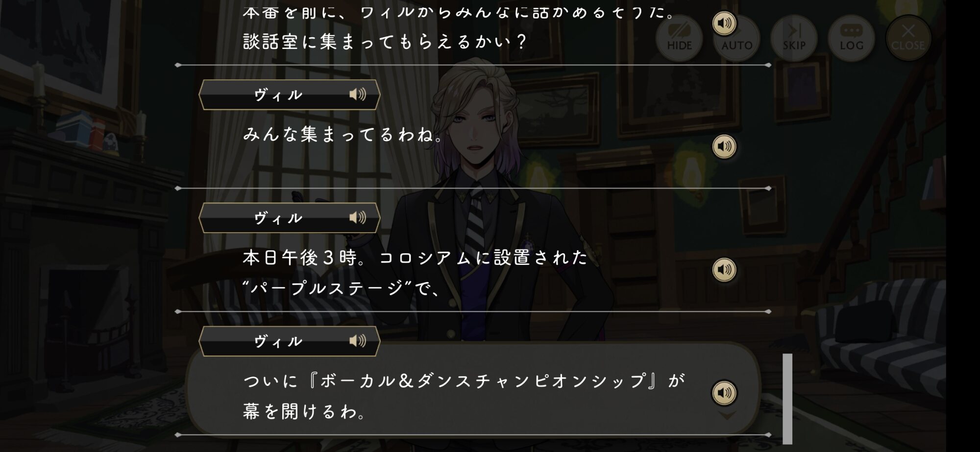Toggle AUTO playback mode
Screen dimensions: 980x452
736,38
